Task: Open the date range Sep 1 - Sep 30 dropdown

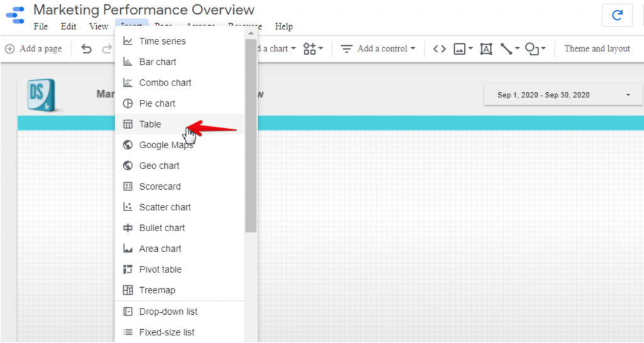Action: tap(563, 95)
